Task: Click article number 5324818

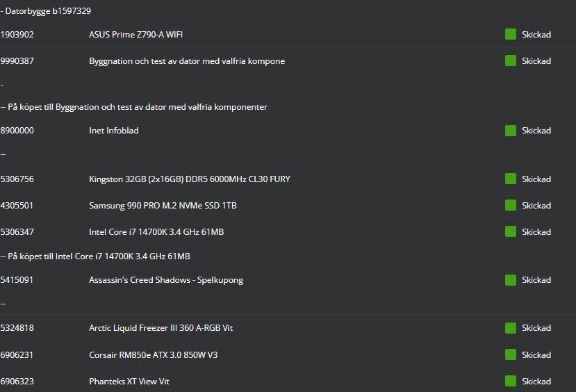Action: (17, 328)
